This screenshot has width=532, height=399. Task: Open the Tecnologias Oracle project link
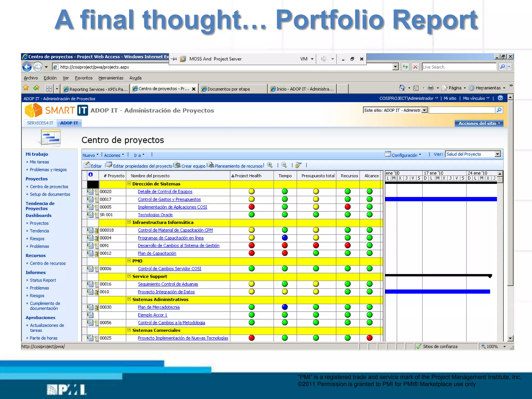coord(155,215)
